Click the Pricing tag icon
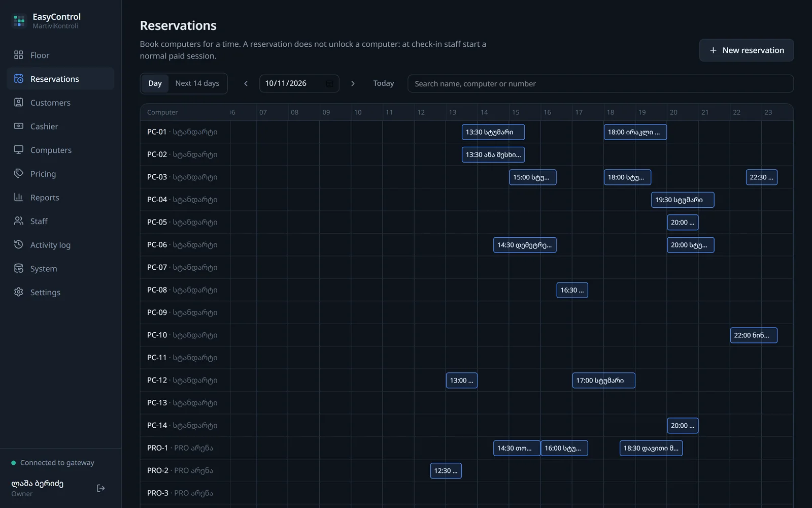 tap(19, 173)
